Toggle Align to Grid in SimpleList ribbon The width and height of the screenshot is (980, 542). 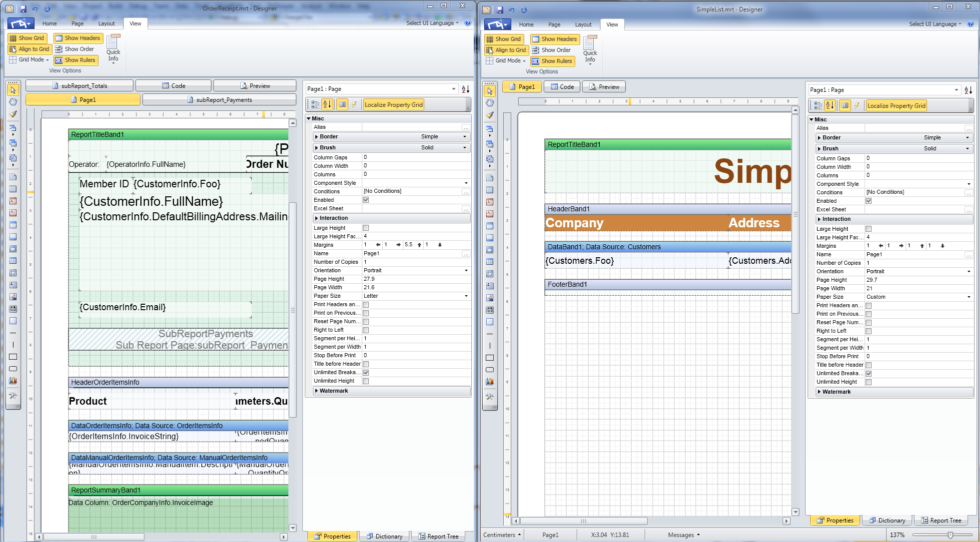[506, 50]
